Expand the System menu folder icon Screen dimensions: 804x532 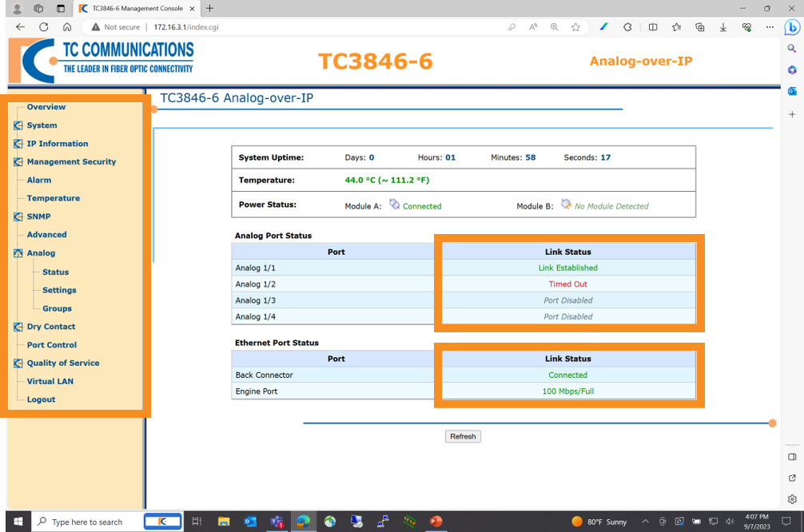tap(18, 125)
